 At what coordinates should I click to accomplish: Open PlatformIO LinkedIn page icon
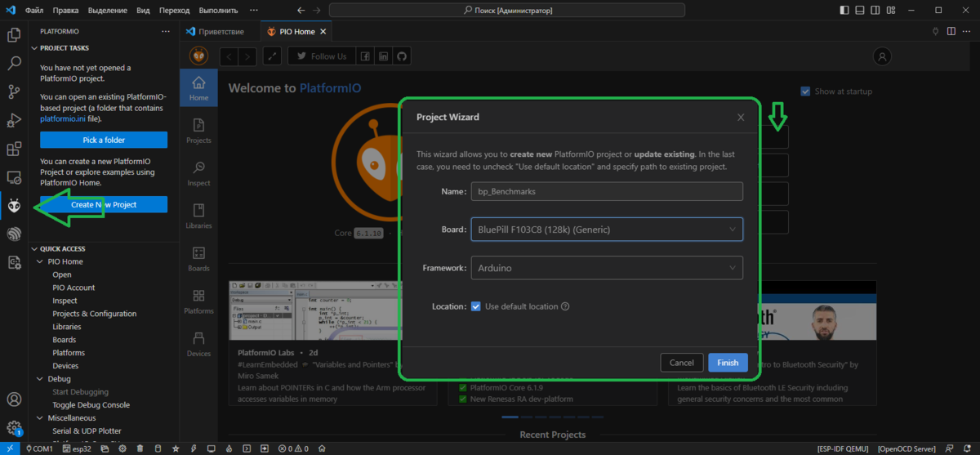pos(383,56)
